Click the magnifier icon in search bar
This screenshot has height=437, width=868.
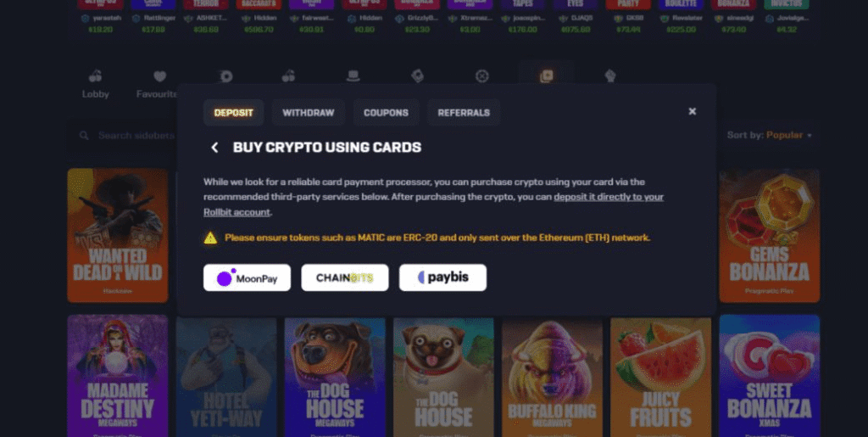84,135
